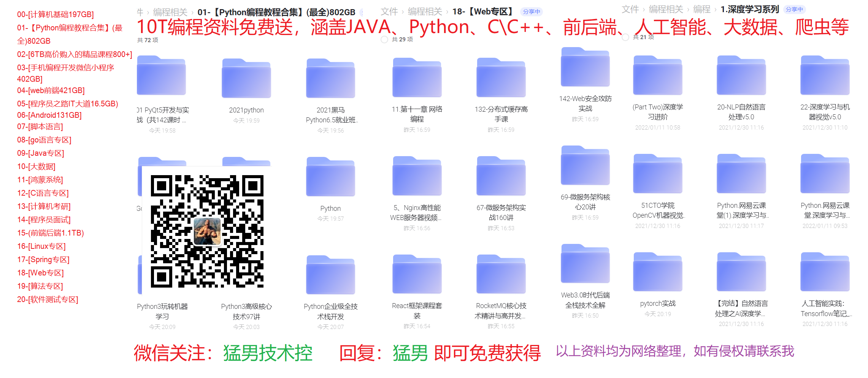Open the Web3.0时代后端全栈技术全解 folder icon
868x378 pixels.
coord(586,264)
